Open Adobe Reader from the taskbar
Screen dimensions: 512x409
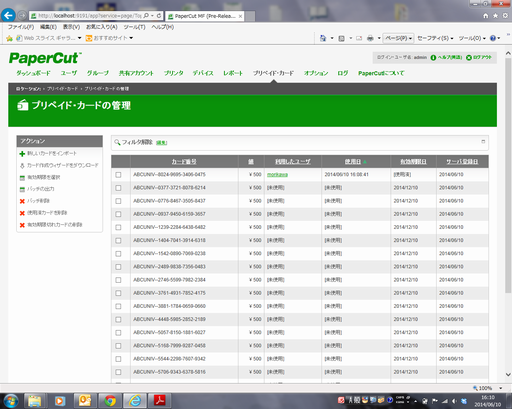(159, 400)
